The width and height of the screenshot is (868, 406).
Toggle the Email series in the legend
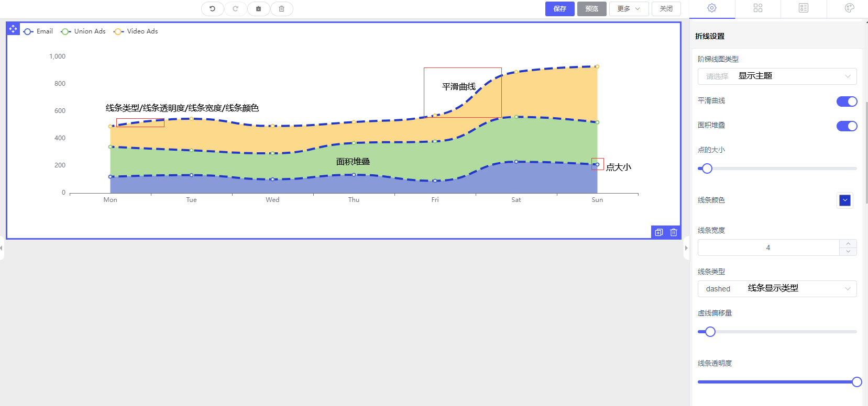[x=38, y=31]
